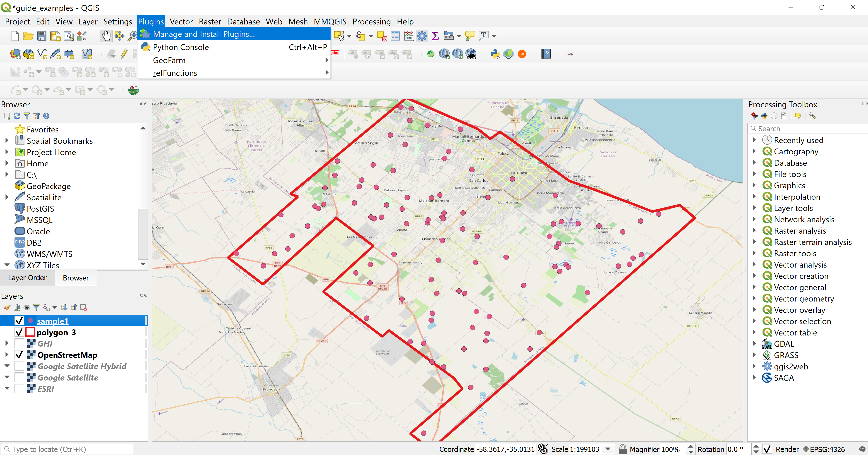Select the Pan Map hand tool
Screen dimensions: 868x455
[x=106, y=36]
